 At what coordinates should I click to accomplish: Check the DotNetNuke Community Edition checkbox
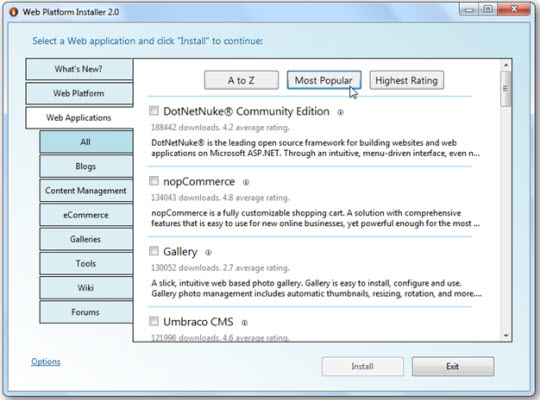click(154, 111)
